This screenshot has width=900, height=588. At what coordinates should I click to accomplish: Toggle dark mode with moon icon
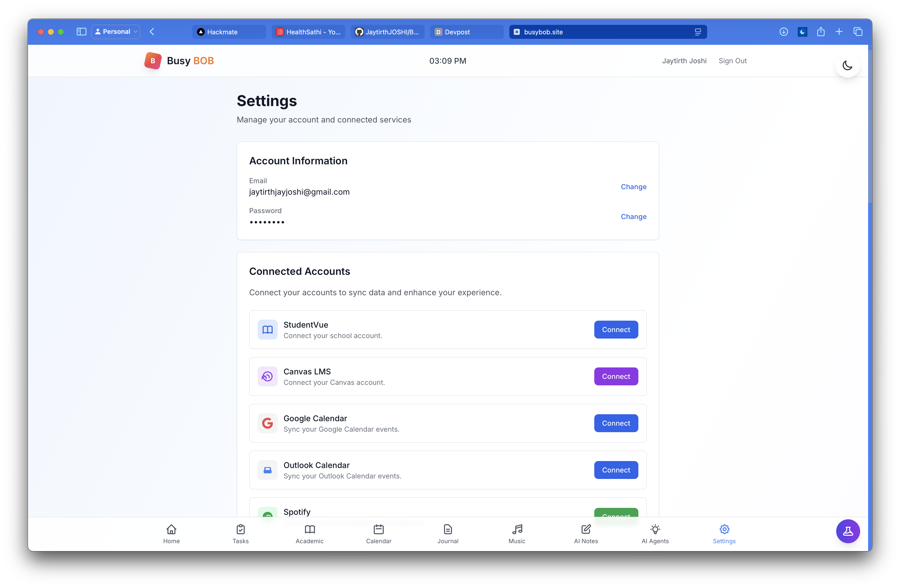pos(847,65)
